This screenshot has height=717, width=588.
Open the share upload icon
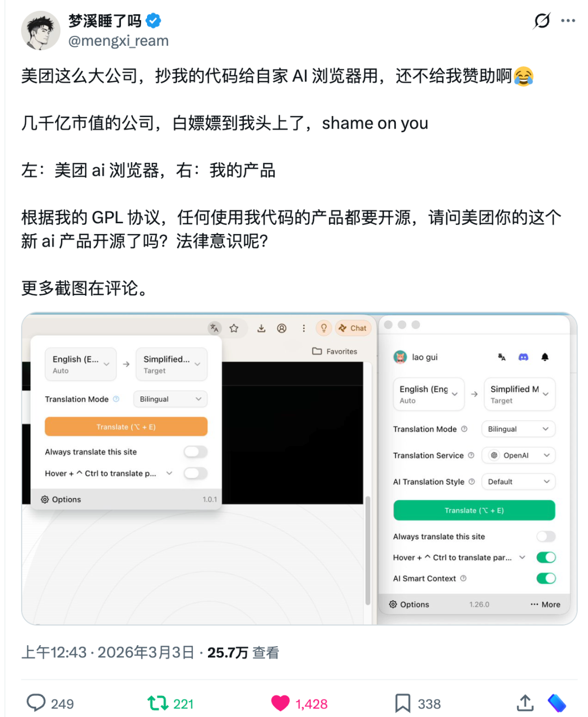click(x=525, y=703)
